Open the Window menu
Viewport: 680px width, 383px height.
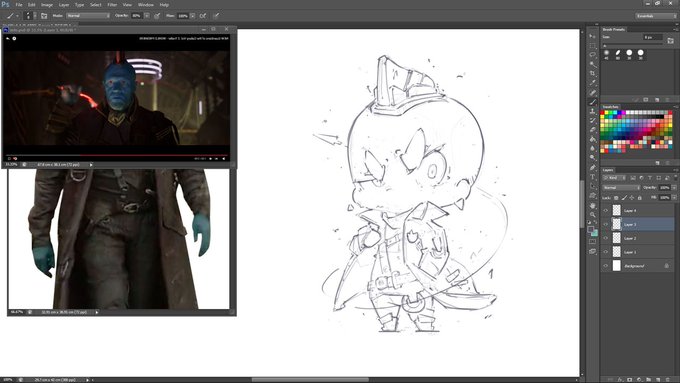[x=146, y=5]
